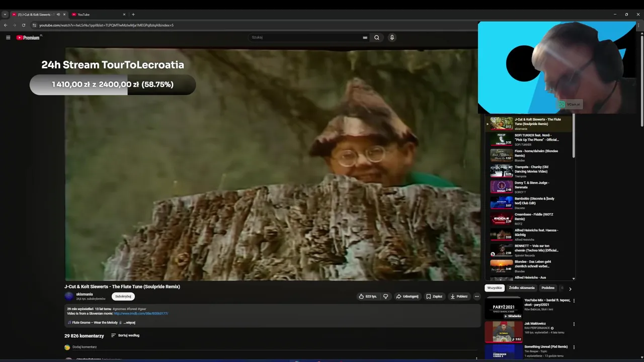Open the skismania channel name link
The width and height of the screenshot is (644, 362).
85,294
